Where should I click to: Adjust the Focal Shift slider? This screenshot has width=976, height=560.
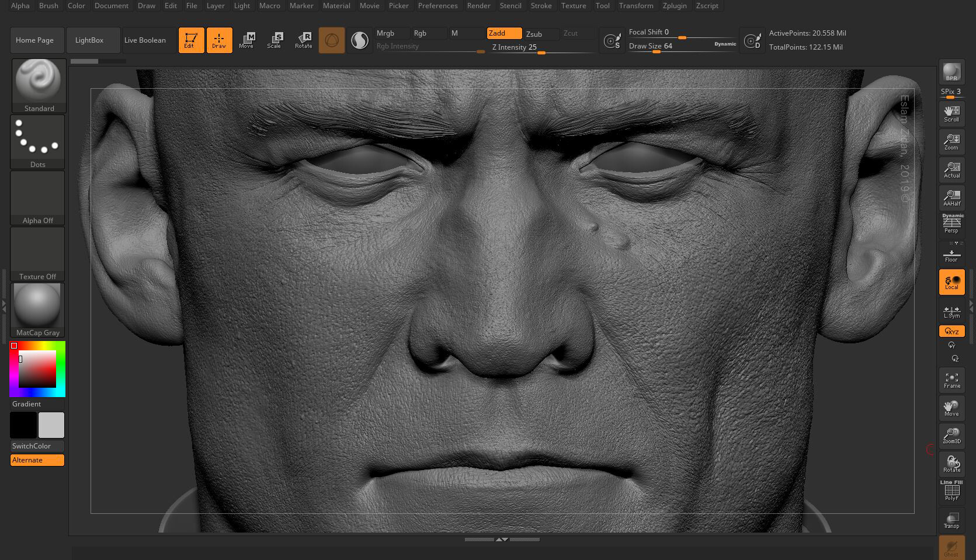[682, 33]
